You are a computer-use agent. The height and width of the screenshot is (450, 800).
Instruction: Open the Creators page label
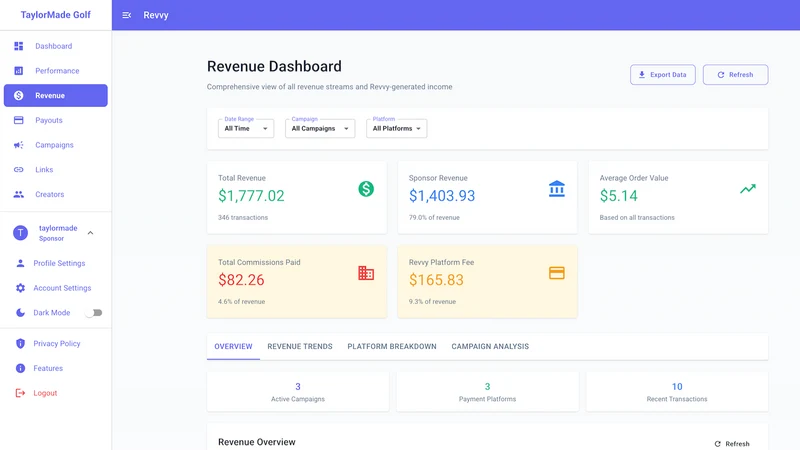pyautogui.click(x=49, y=194)
